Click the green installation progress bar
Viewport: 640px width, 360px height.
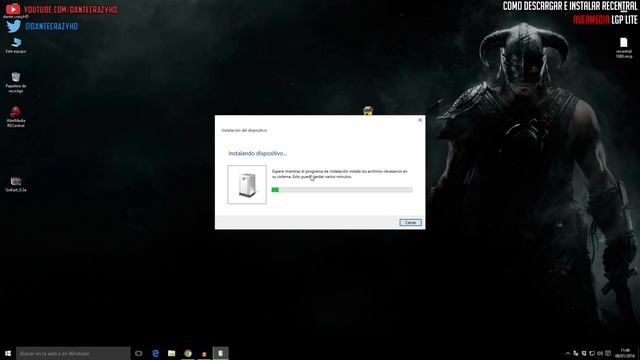(x=342, y=189)
